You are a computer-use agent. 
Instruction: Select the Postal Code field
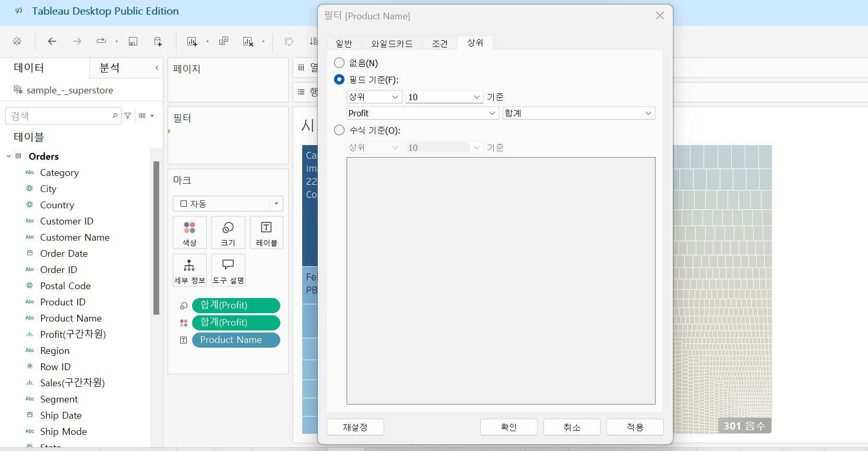pyautogui.click(x=65, y=286)
